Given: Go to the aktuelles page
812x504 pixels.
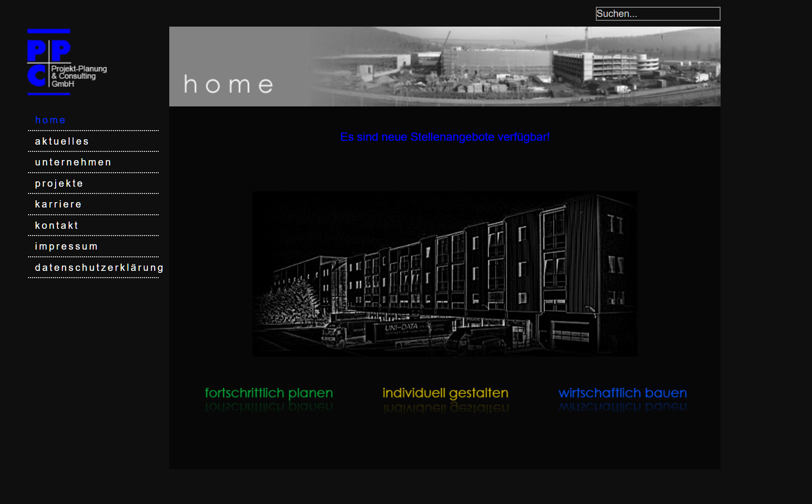Looking at the screenshot, I should tap(62, 141).
